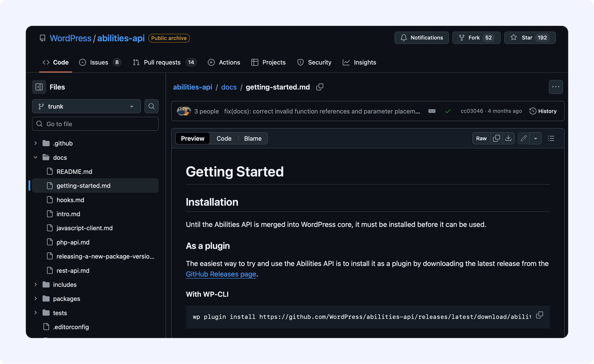Edit file with the pencil icon

pyautogui.click(x=524, y=138)
